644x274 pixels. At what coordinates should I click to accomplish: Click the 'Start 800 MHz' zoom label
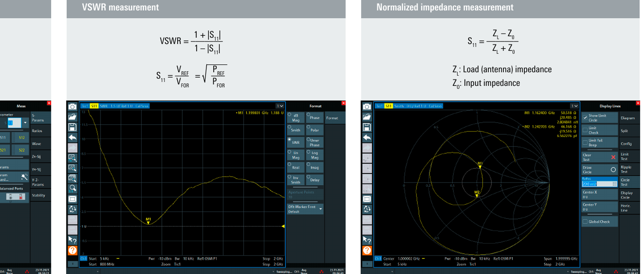click(x=101, y=264)
